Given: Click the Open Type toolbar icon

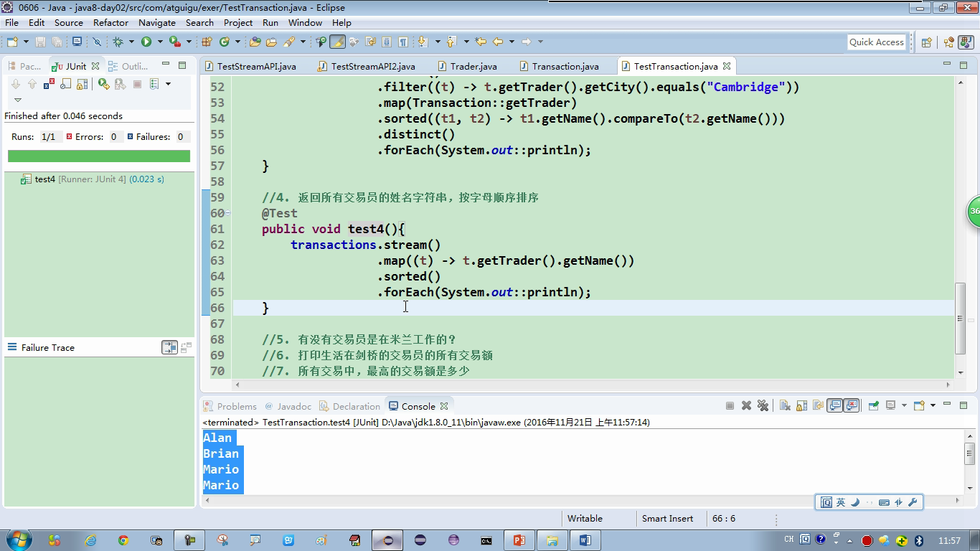Looking at the screenshot, I should (x=255, y=42).
